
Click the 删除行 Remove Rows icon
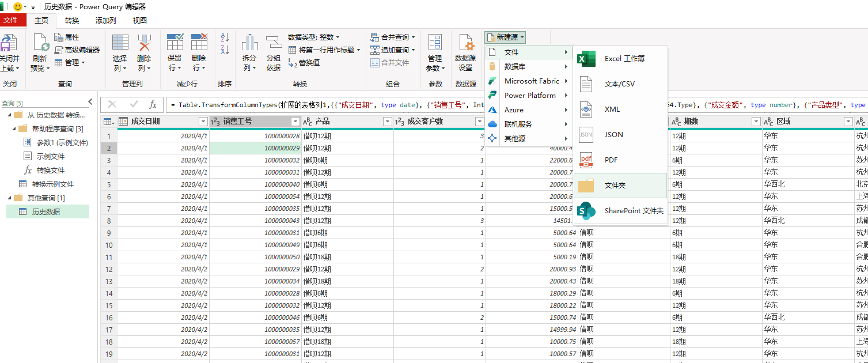[199, 43]
